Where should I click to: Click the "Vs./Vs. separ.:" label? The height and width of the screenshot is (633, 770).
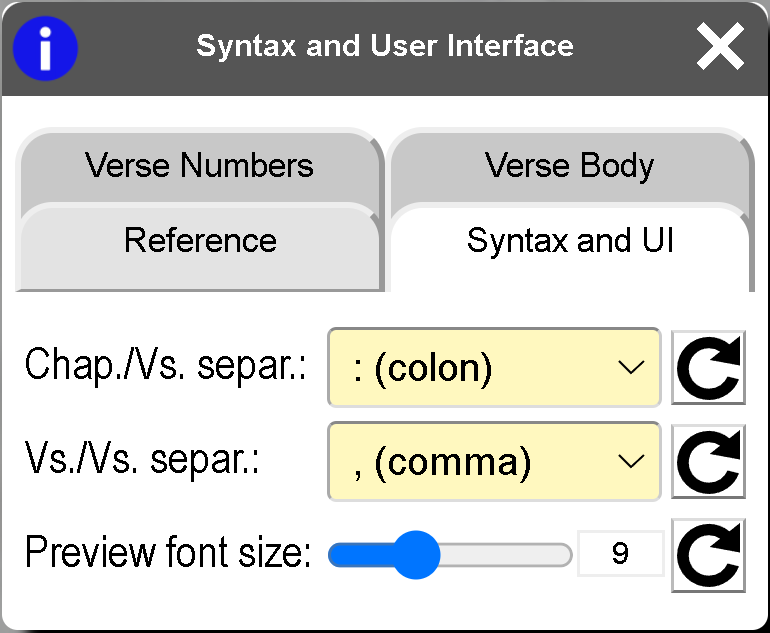click(x=142, y=462)
